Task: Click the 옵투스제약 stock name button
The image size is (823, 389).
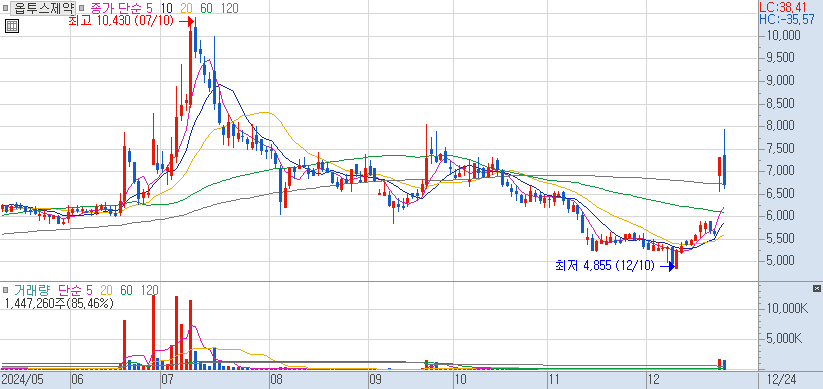Action: 44,8
